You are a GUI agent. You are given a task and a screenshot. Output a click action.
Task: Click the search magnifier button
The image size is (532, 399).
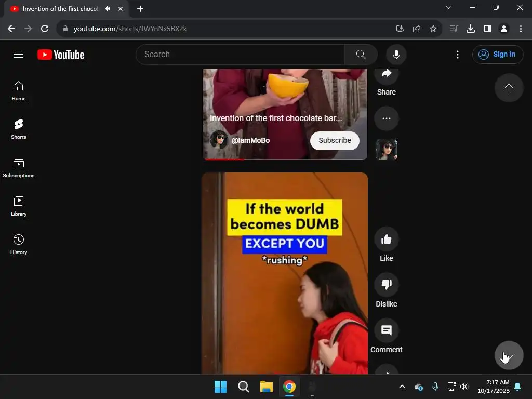point(361,54)
